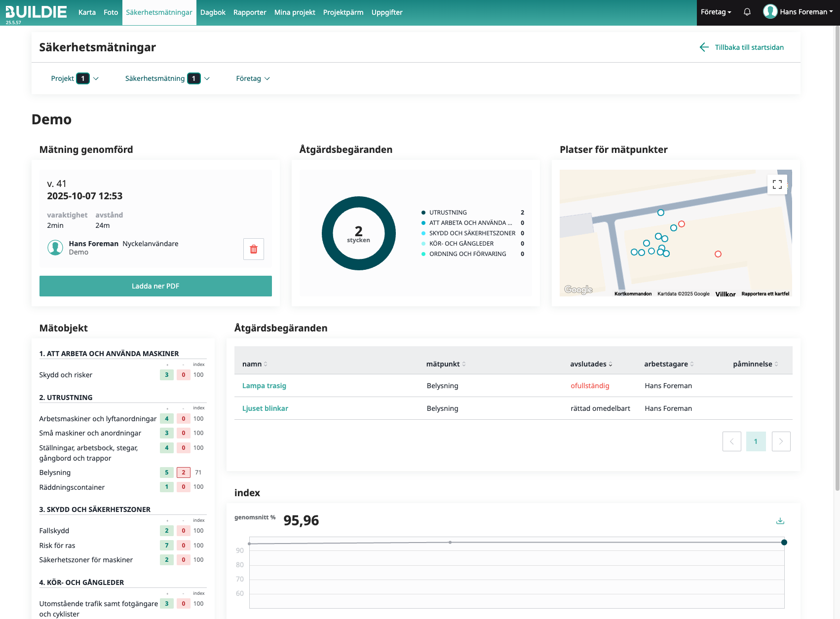This screenshot has height=619, width=840.
Task: Go to next page in table pagination
Action: coord(781,441)
